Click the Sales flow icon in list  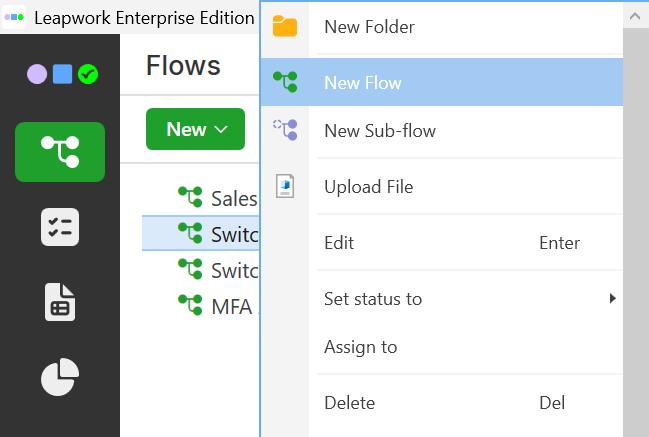click(x=190, y=197)
